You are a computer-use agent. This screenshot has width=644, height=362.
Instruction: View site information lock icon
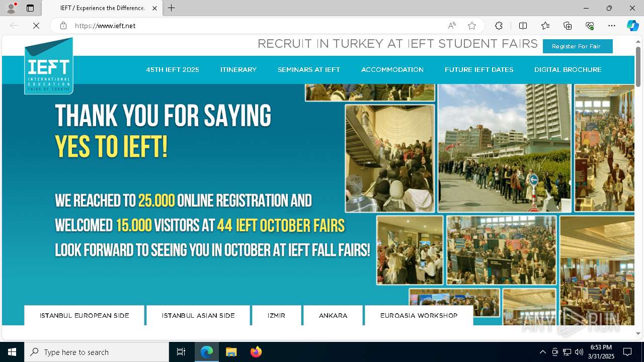(x=63, y=26)
